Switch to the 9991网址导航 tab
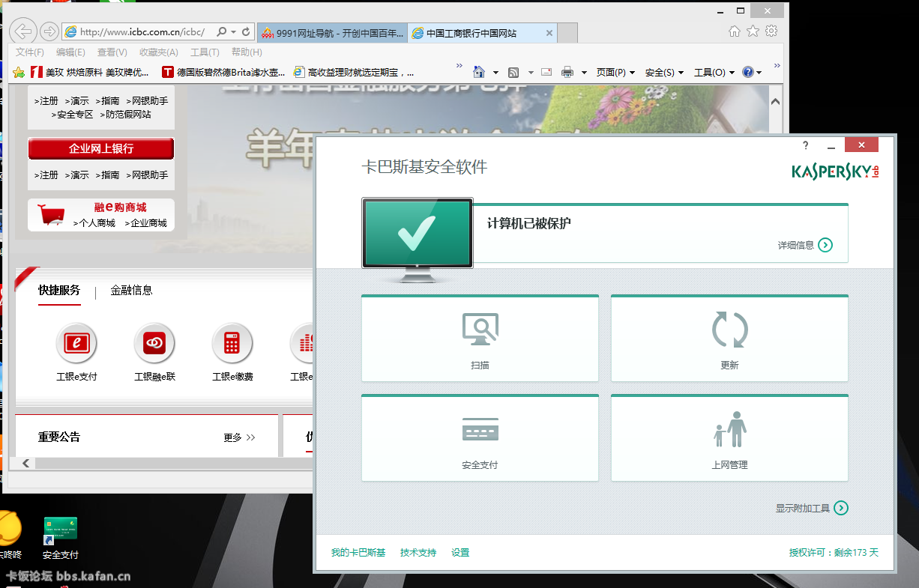Screen dimensions: 919x588 (333, 33)
